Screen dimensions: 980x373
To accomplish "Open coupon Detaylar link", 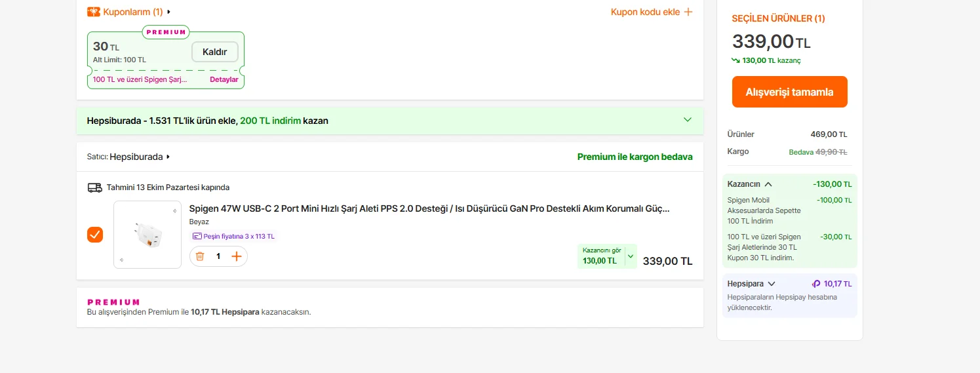I will (x=224, y=79).
